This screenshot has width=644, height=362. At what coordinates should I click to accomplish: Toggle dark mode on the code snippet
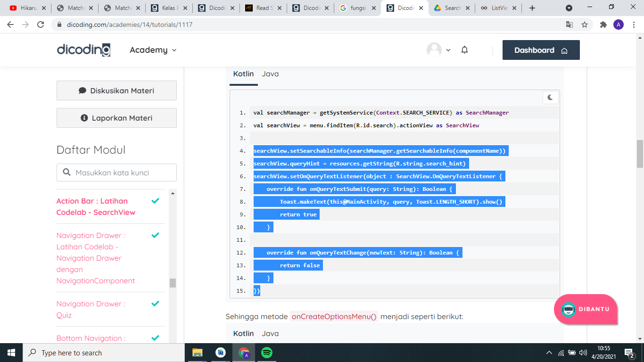click(550, 98)
